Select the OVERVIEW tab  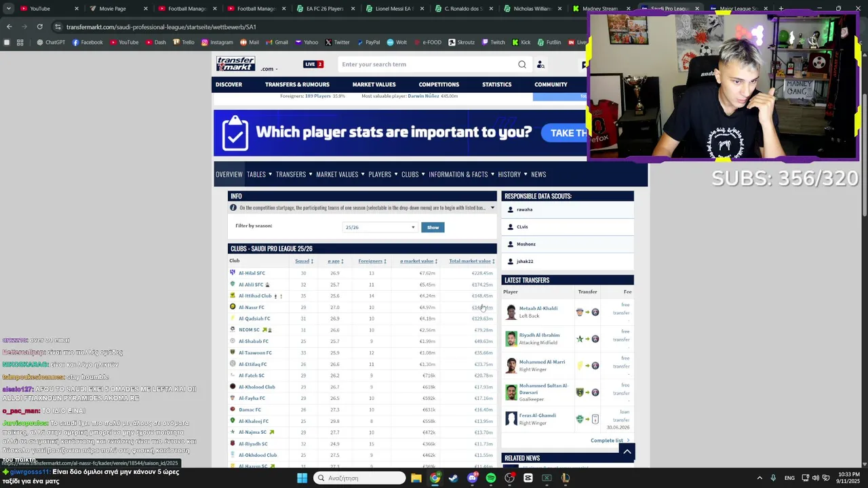coord(229,174)
